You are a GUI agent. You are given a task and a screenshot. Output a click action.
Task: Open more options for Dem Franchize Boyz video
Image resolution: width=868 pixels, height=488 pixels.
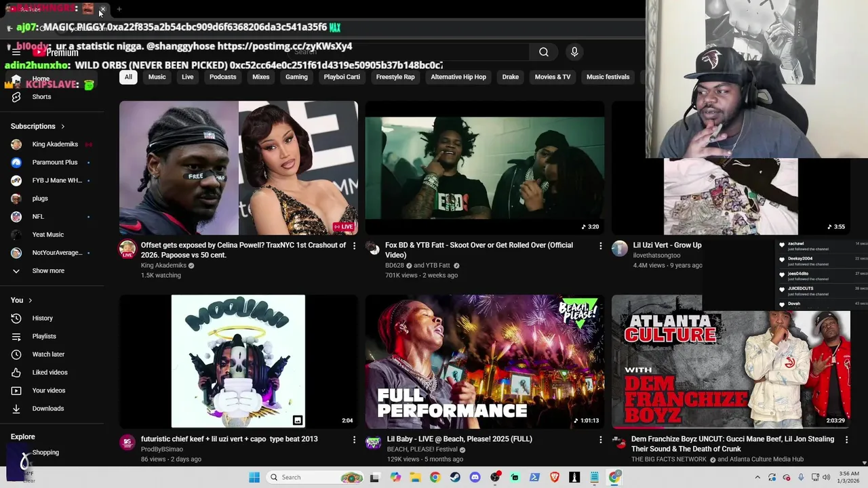click(846, 439)
